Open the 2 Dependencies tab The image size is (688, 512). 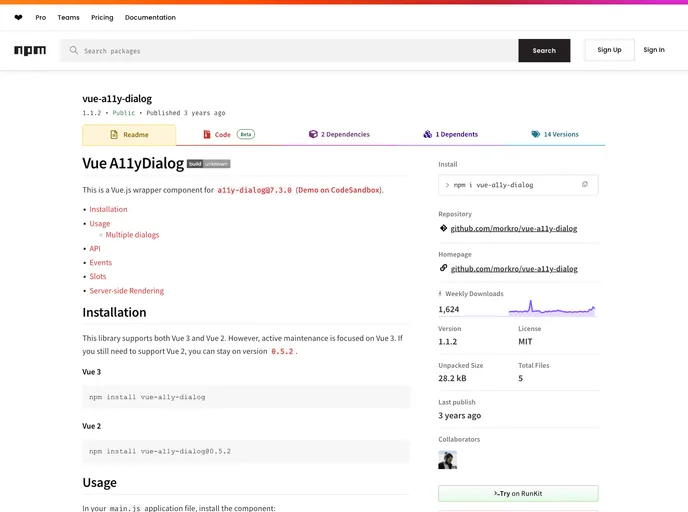click(339, 134)
